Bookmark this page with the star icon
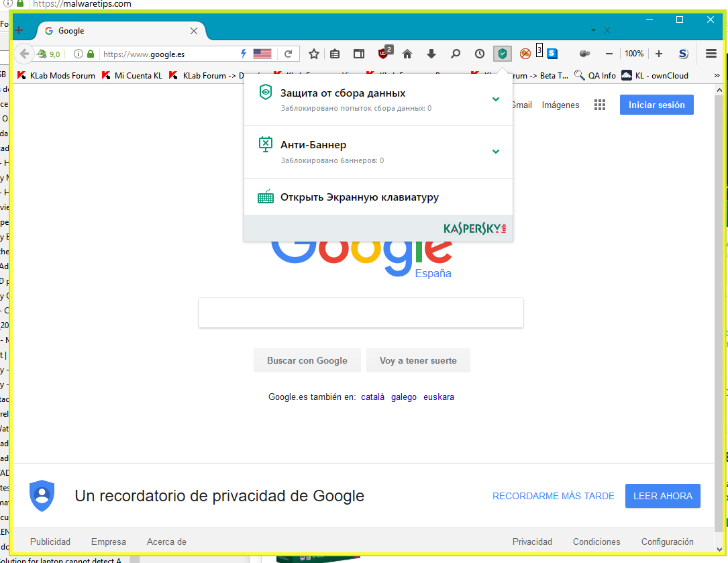This screenshot has width=728, height=563. coord(314,54)
